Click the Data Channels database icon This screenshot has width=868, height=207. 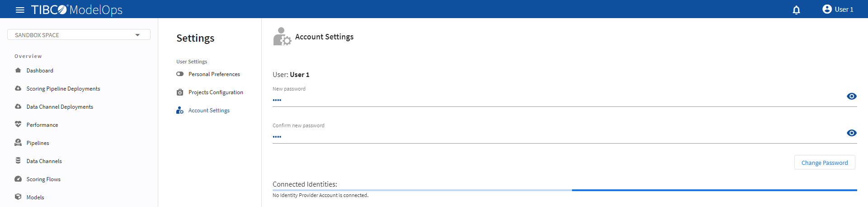click(x=18, y=161)
